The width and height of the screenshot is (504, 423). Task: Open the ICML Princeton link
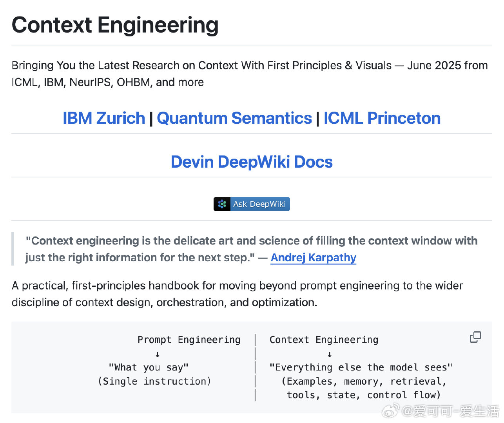coord(382,118)
